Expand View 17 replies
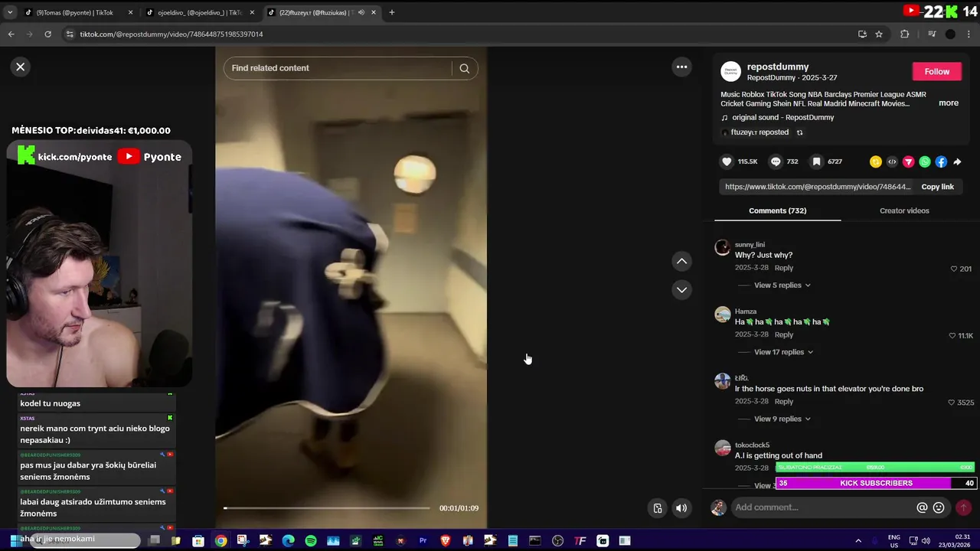Screen dimensions: 980x551 [784, 352]
